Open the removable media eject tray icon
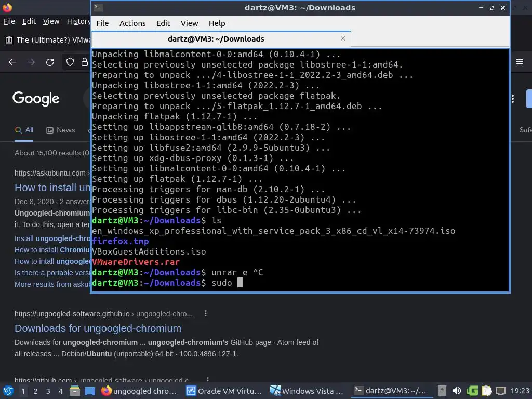The width and height of the screenshot is (532, 399). click(x=442, y=391)
